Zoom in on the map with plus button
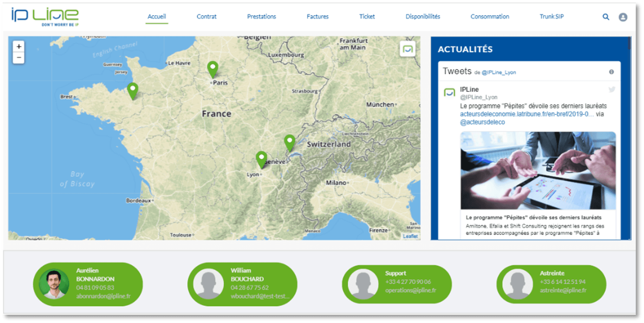 pyautogui.click(x=19, y=46)
